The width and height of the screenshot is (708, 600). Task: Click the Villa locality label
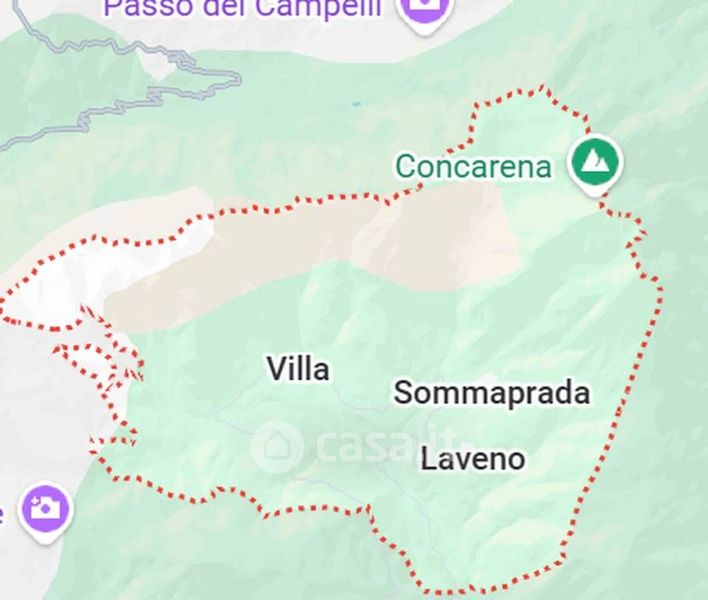298,369
